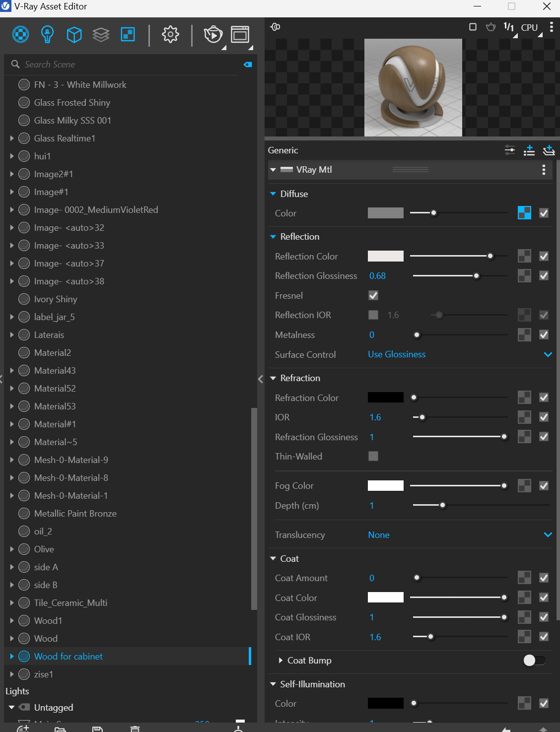Open the Materials category tab
Image resolution: width=560 pixels, height=732 pixels.
[x=20, y=34]
